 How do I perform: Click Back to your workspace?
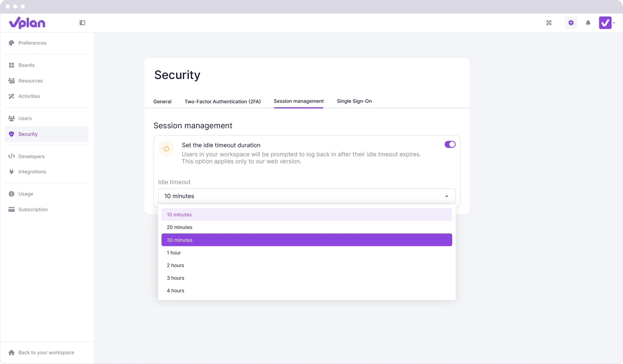[46, 352]
